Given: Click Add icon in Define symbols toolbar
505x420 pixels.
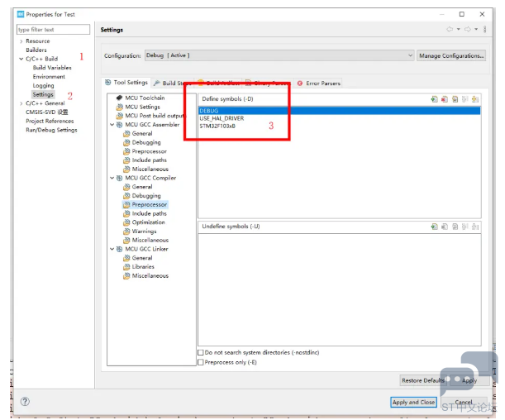Looking at the screenshot, I should pyautogui.click(x=434, y=99).
